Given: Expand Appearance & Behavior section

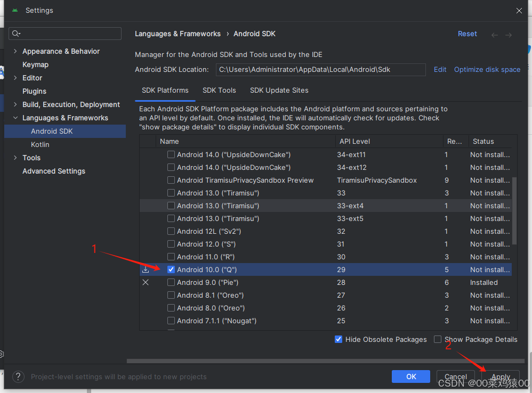Looking at the screenshot, I should point(15,51).
